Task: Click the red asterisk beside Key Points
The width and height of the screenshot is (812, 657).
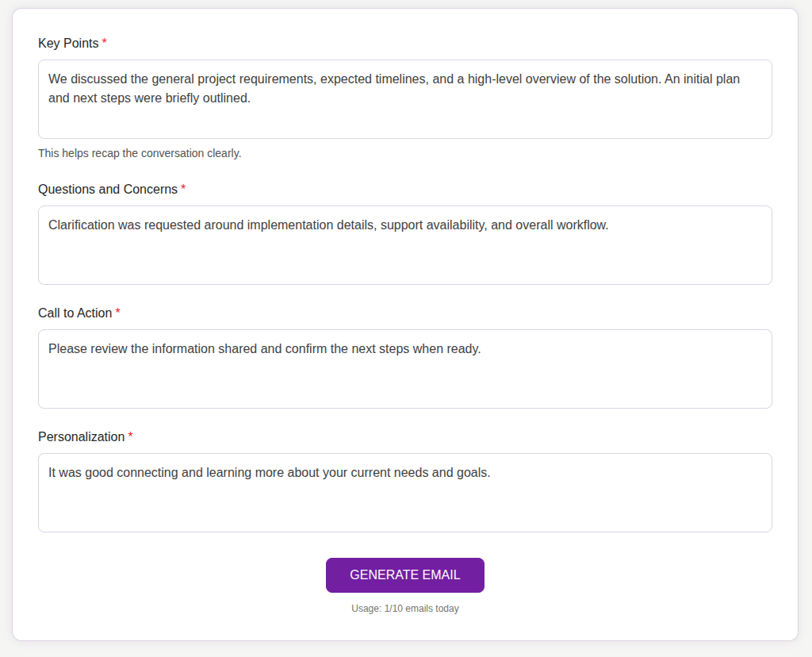Action: pyautogui.click(x=102, y=43)
